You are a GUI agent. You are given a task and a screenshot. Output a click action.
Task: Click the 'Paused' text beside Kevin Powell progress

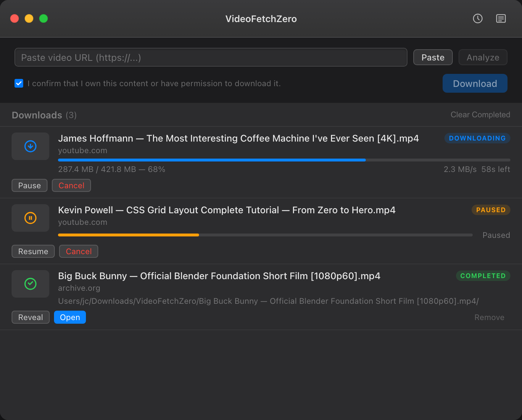point(496,235)
